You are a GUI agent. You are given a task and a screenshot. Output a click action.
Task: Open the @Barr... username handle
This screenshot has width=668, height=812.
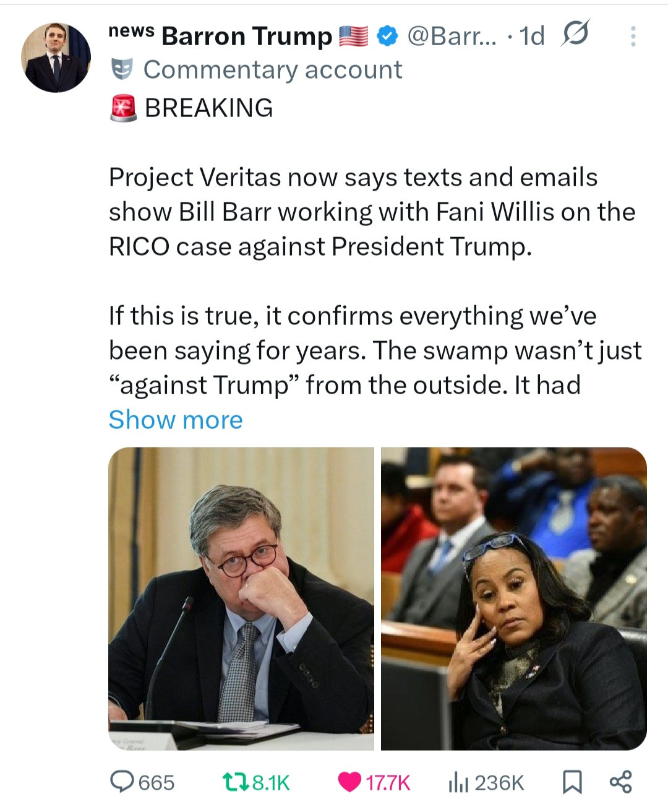[452, 37]
